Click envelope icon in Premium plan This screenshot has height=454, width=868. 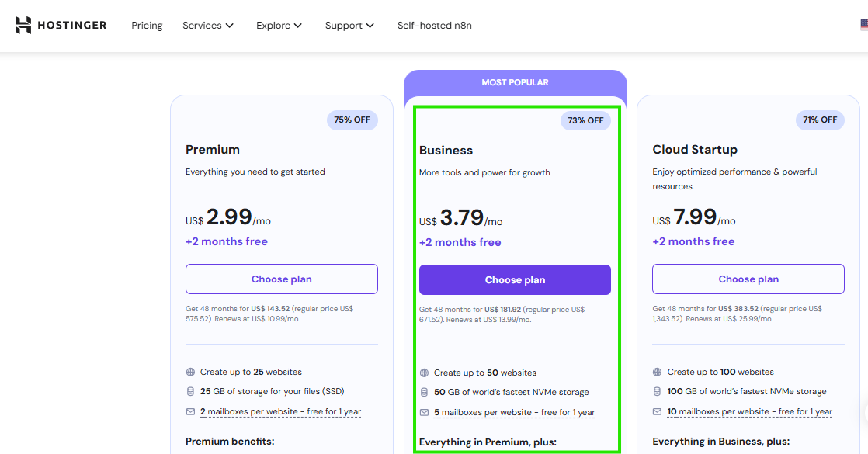191,412
